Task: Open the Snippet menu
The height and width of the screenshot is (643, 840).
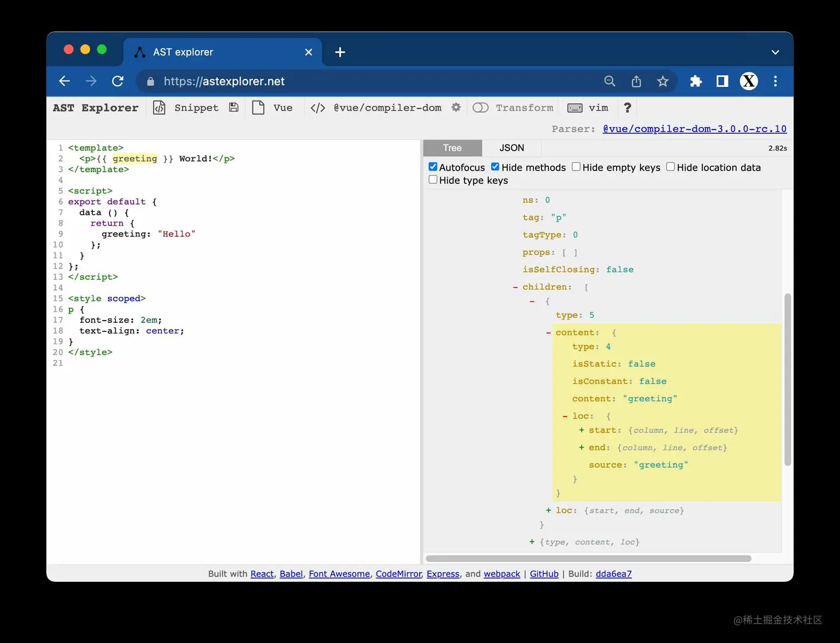Action: point(196,108)
